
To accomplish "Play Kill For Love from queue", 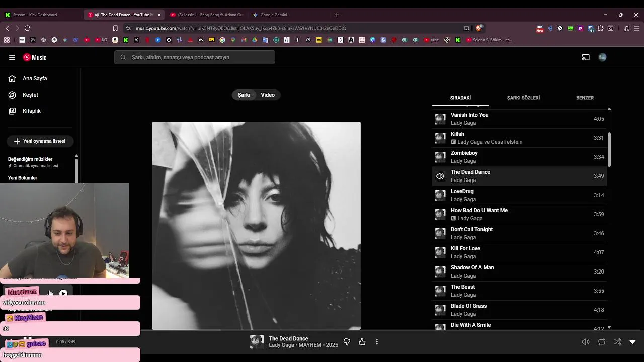I will click(x=519, y=252).
